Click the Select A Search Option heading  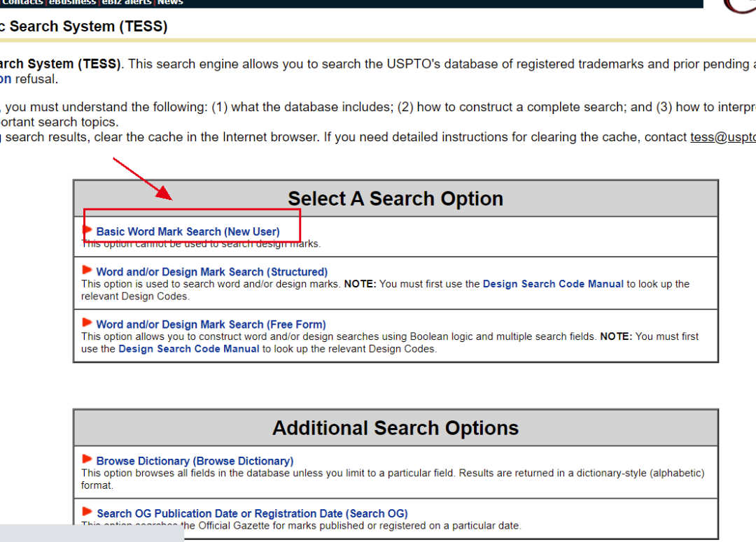click(395, 199)
